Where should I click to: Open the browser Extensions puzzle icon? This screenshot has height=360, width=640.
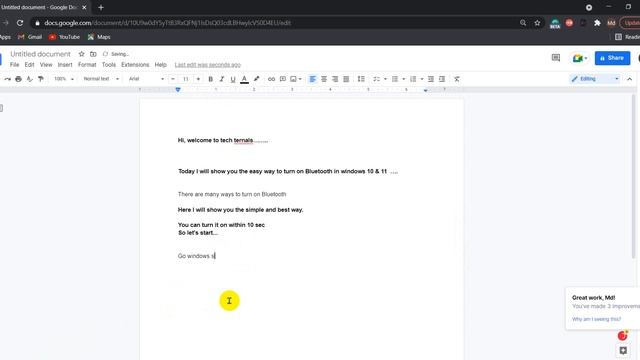(x=597, y=23)
